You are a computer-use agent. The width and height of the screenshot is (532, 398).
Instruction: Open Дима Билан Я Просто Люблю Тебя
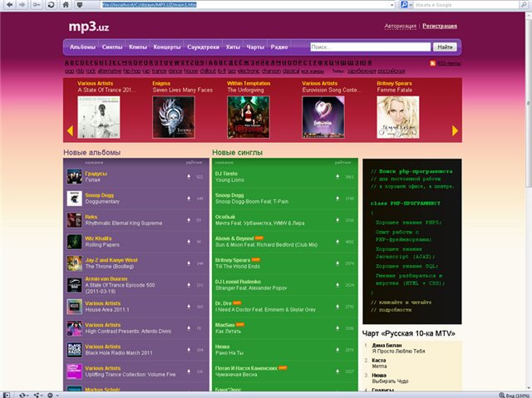(398, 348)
